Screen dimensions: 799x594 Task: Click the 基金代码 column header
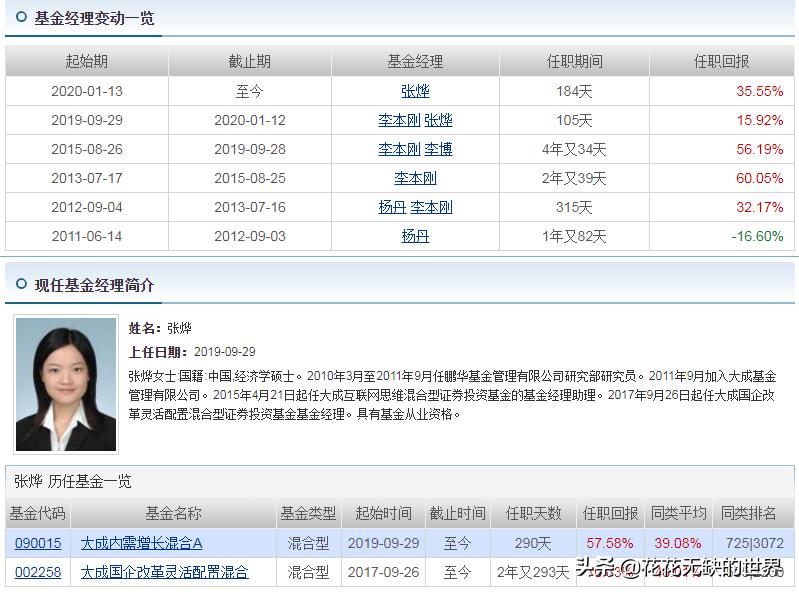(x=38, y=514)
